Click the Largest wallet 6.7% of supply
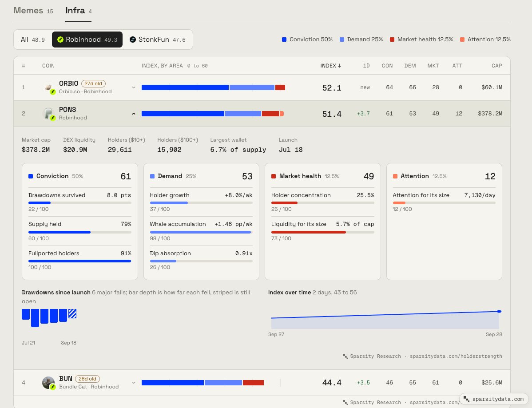Viewport: 532px width, 408px height. coord(238,150)
